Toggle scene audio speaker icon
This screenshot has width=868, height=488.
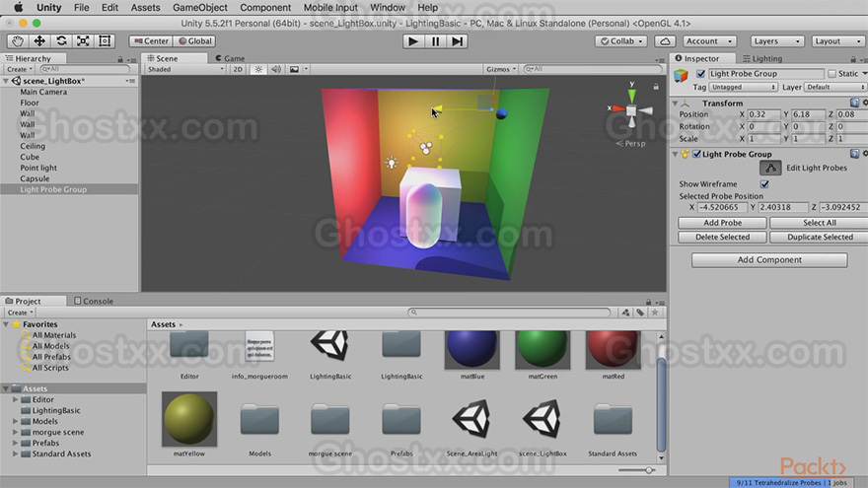tap(275, 69)
